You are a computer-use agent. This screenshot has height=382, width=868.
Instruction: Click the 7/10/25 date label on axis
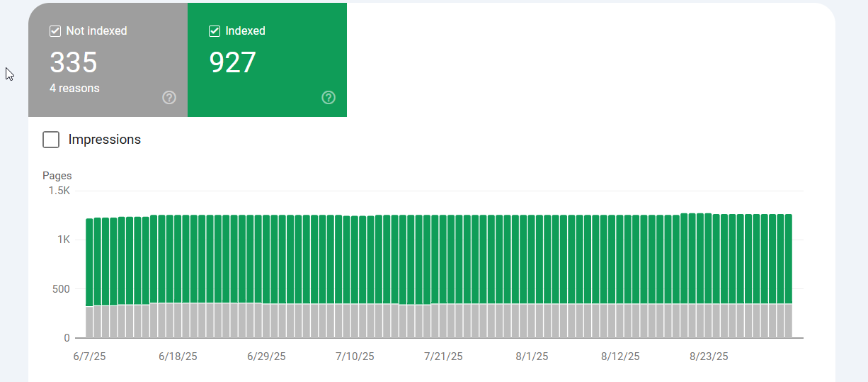pos(355,356)
